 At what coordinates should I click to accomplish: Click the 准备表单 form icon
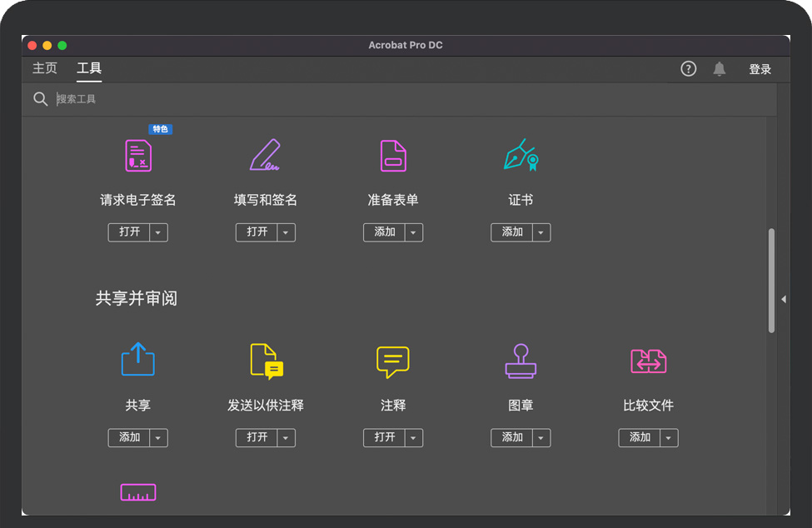click(393, 156)
